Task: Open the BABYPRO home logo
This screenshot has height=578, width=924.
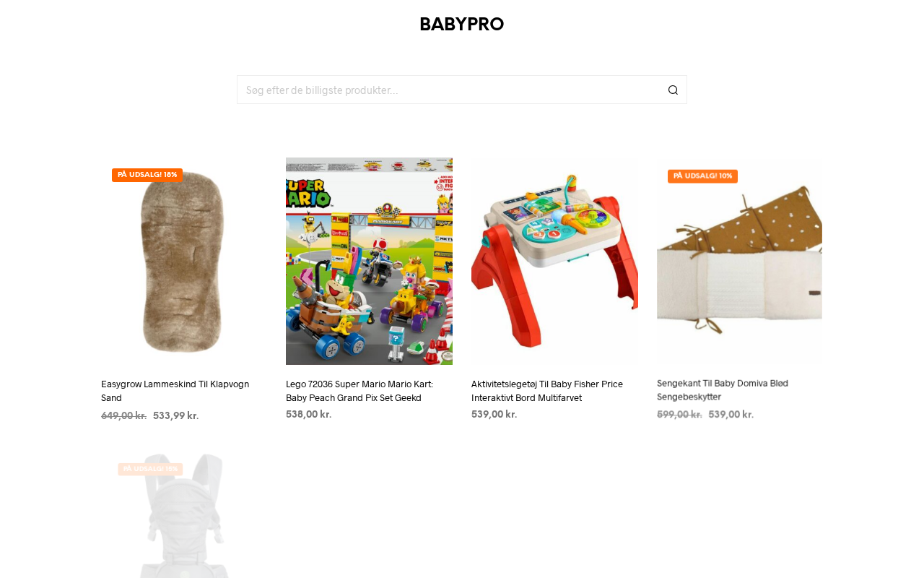Action: [462, 25]
